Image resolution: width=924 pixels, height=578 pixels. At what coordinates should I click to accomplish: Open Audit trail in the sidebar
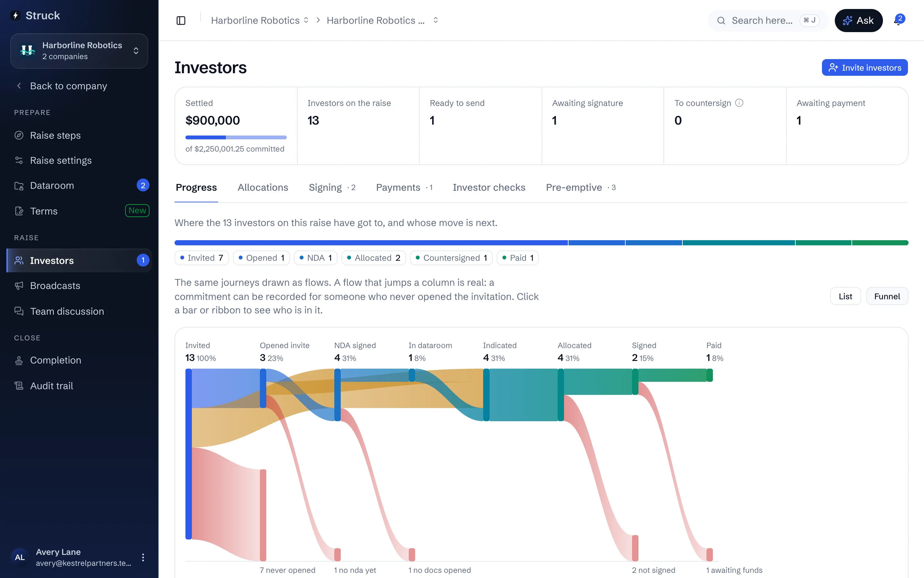pyautogui.click(x=79, y=386)
